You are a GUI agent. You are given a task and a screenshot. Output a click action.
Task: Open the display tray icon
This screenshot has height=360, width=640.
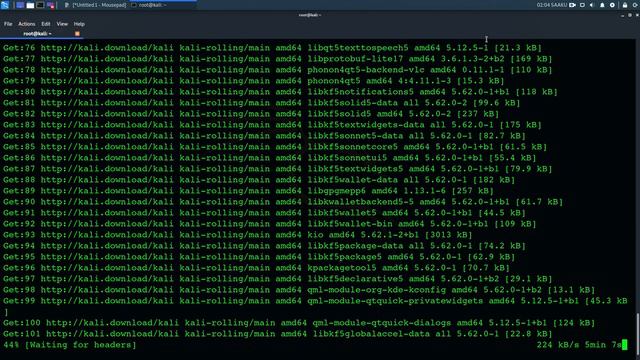coord(582,5)
